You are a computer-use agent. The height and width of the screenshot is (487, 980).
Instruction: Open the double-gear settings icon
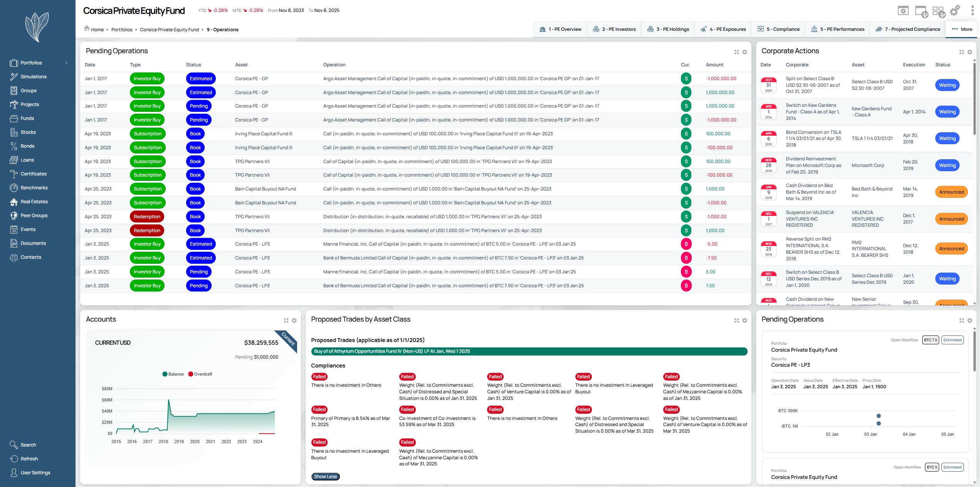(x=955, y=11)
